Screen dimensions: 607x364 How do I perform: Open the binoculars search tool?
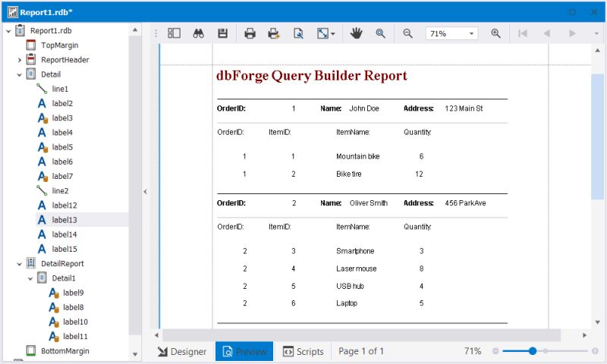(x=198, y=33)
